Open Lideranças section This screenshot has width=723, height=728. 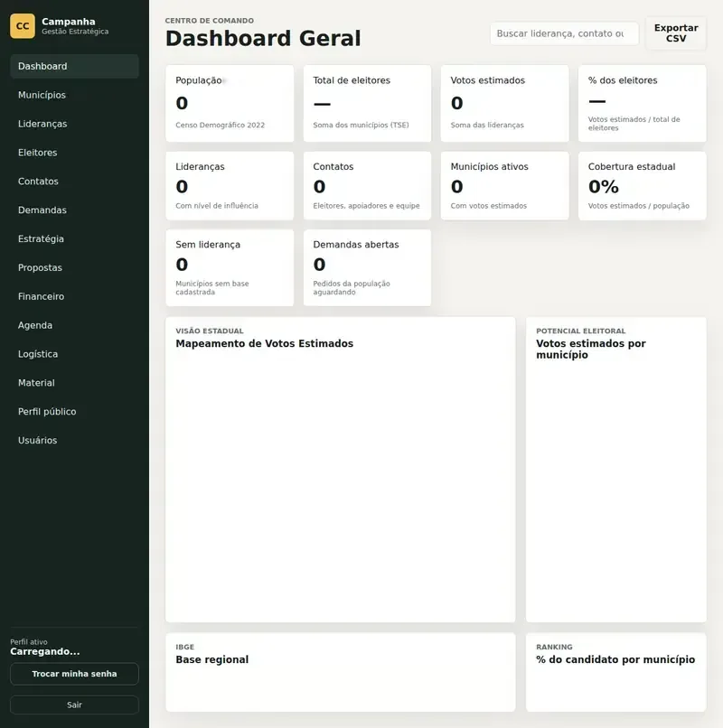[74, 124]
